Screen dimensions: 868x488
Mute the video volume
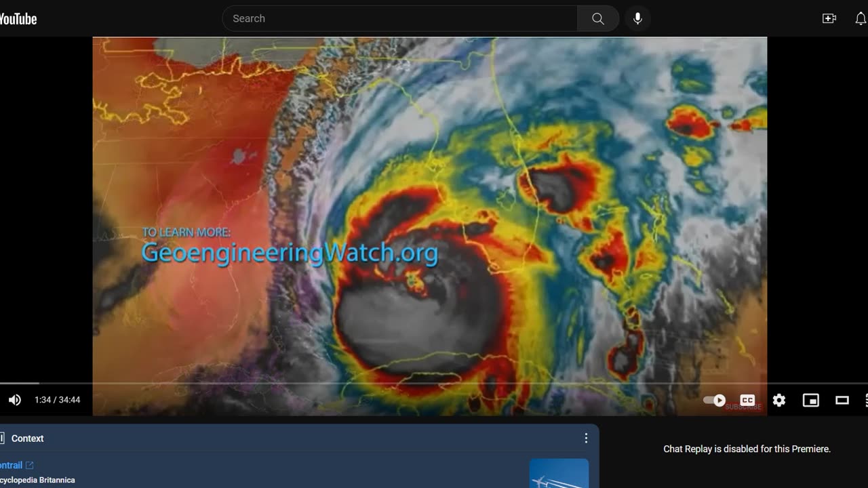(x=15, y=400)
